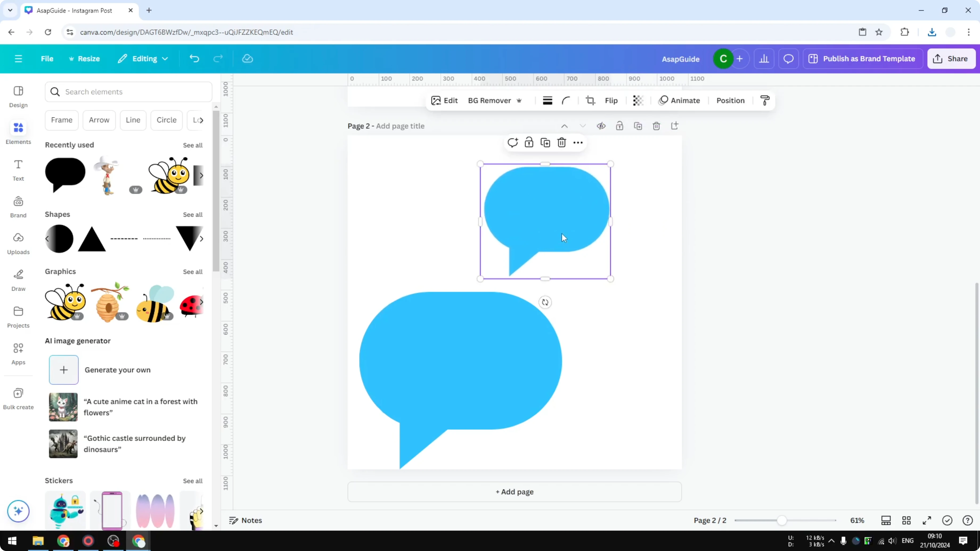Viewport: 980px width, 551px height.
Task: Select the crop tool in the toolbar
Action: (x=590, y=100)
